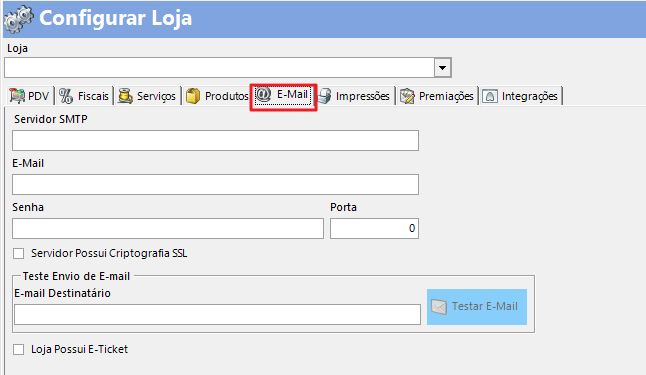Viewport: 646px width, 375px height.
Task: Click the Premiações notepad icon
Action: pyautogui.click(x=407, y=96)
